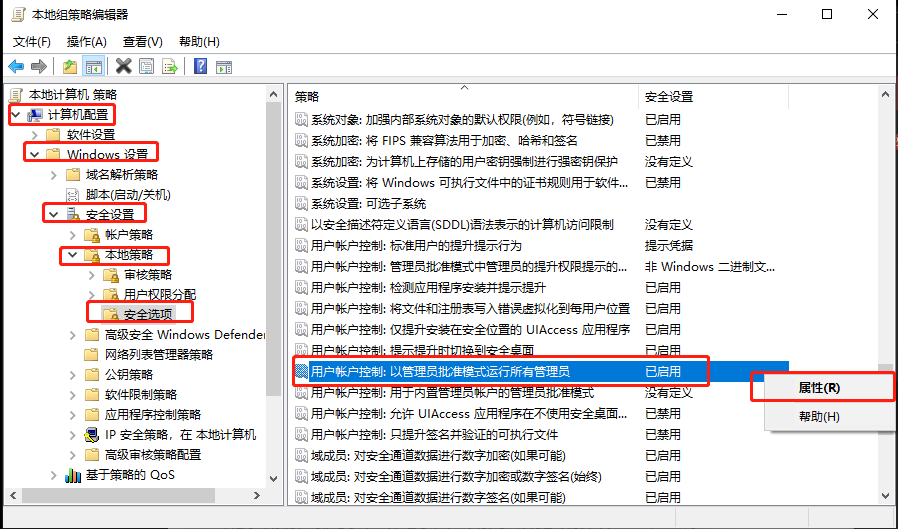Open the 操作(A) menu
The width and height of the screenshot is (898, 529).
pyautogui.click(x=86, y=42)
